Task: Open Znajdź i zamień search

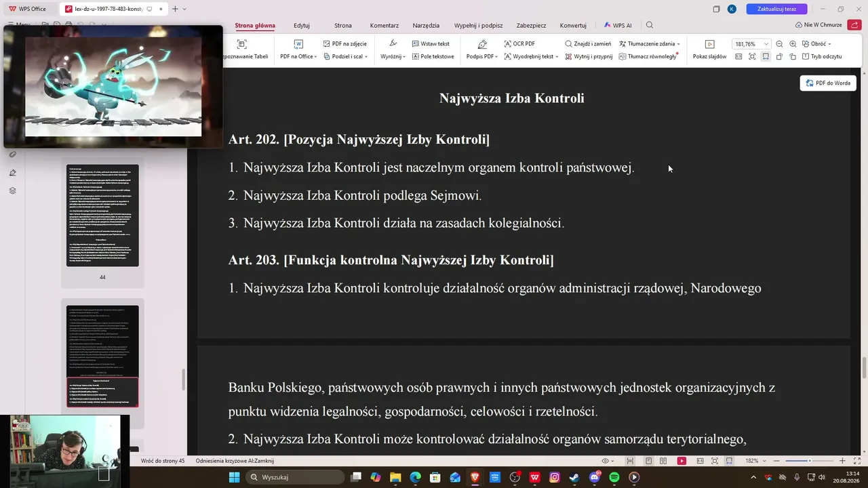Action: [588, 43]
